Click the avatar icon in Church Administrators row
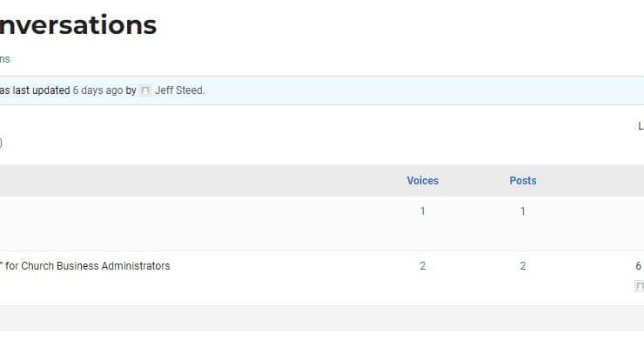644x347 pixels. [x=640, y=286]
